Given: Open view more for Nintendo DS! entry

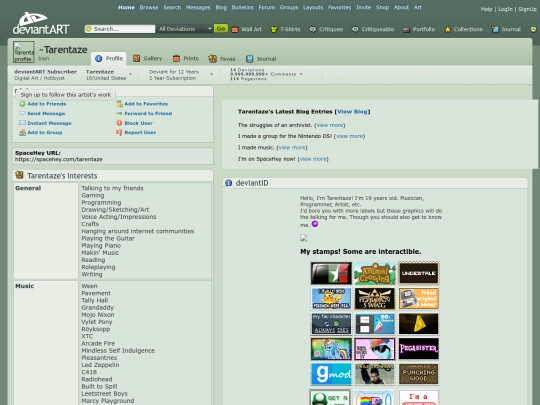Looking at the screenshot, I should [349, 136].
